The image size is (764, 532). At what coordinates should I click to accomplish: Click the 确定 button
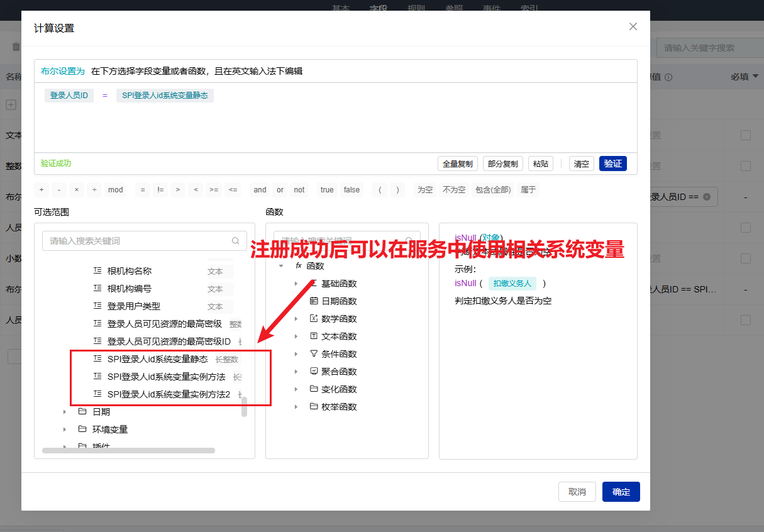point(621,492)
